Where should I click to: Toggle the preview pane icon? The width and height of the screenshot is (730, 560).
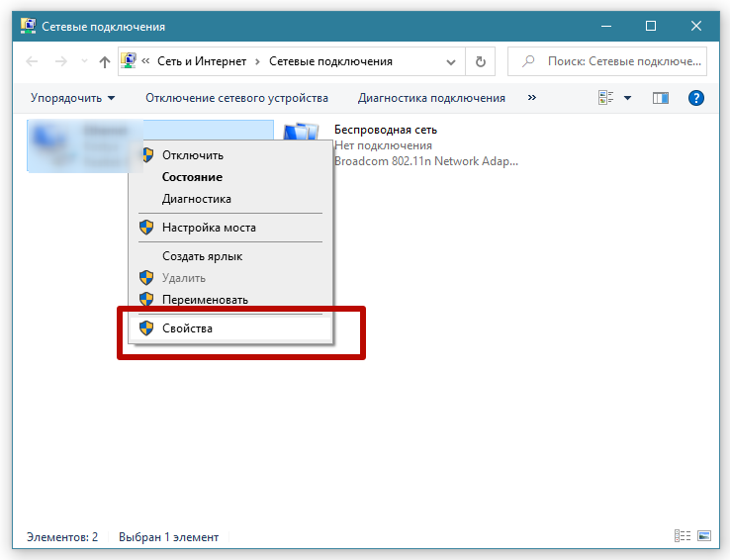coord(661,98)
